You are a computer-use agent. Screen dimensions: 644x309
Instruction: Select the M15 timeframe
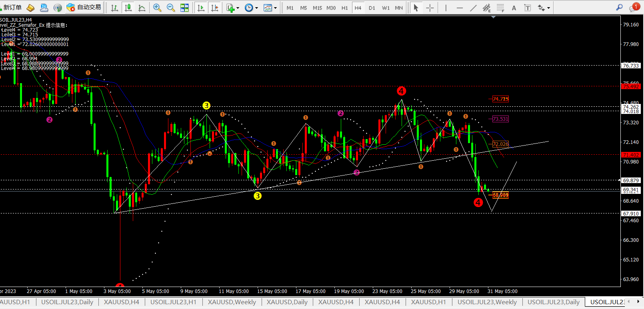pos(317,8)
